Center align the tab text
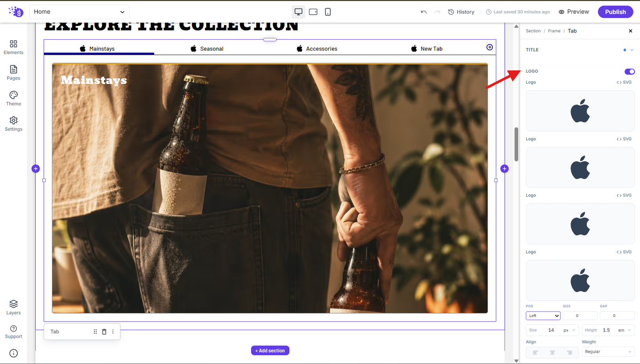 coord(552,352)
